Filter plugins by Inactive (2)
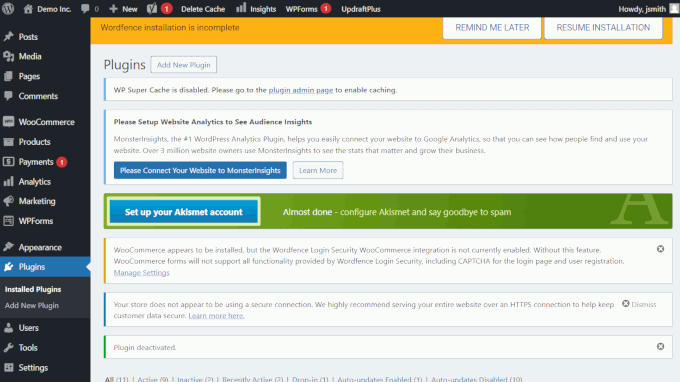 click(x=195, y=379)
